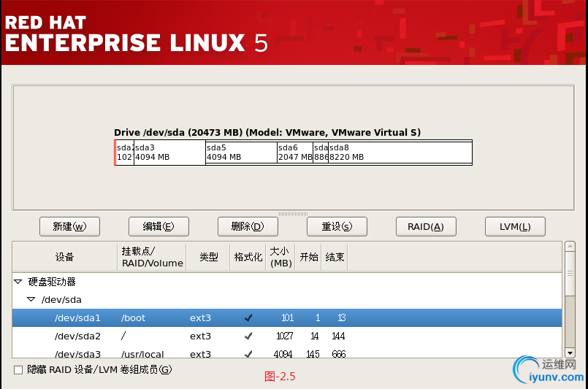The image size is (588, 389).
Task: Click the 大小(MB) column header
Action: pyautogui.click(x=280, y=257)
